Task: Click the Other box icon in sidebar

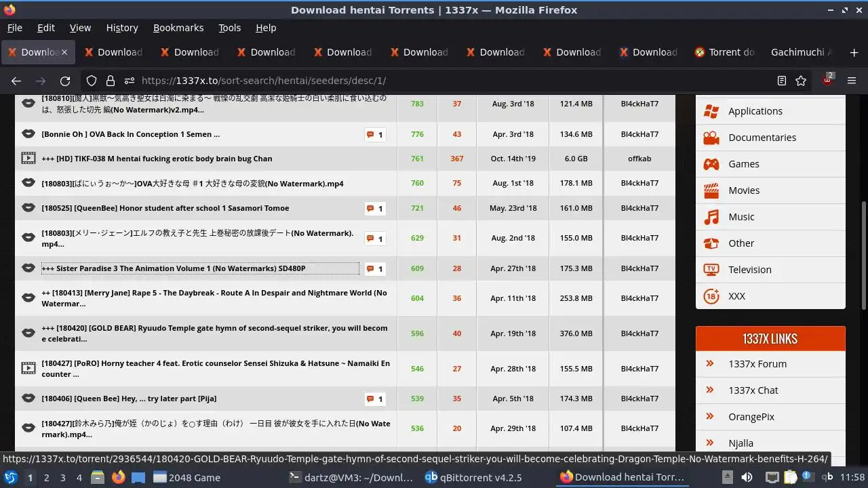Action: tap(711, 243)
